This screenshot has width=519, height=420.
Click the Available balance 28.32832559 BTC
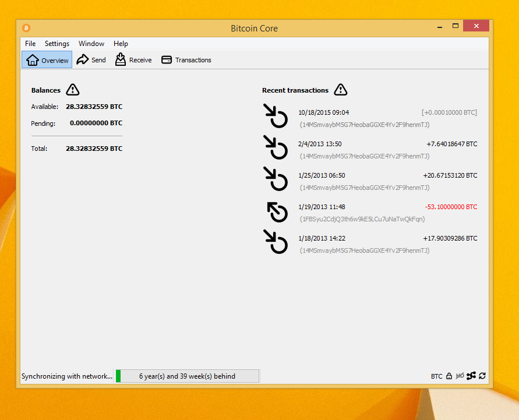click(x=94, y=107)
